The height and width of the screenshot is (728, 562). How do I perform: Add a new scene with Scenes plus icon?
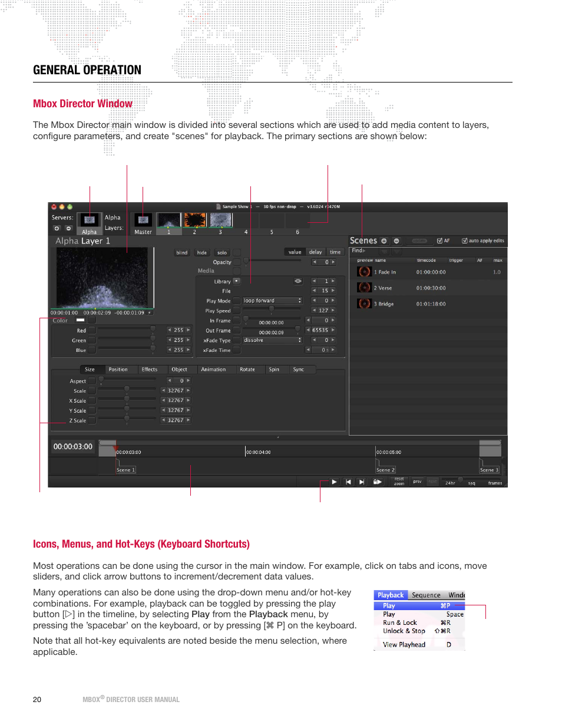point(384,241)
